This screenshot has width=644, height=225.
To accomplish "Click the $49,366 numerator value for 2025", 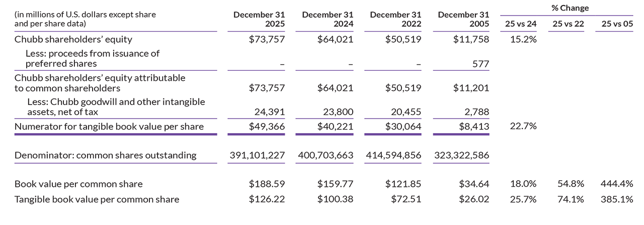I will (267, 127).
